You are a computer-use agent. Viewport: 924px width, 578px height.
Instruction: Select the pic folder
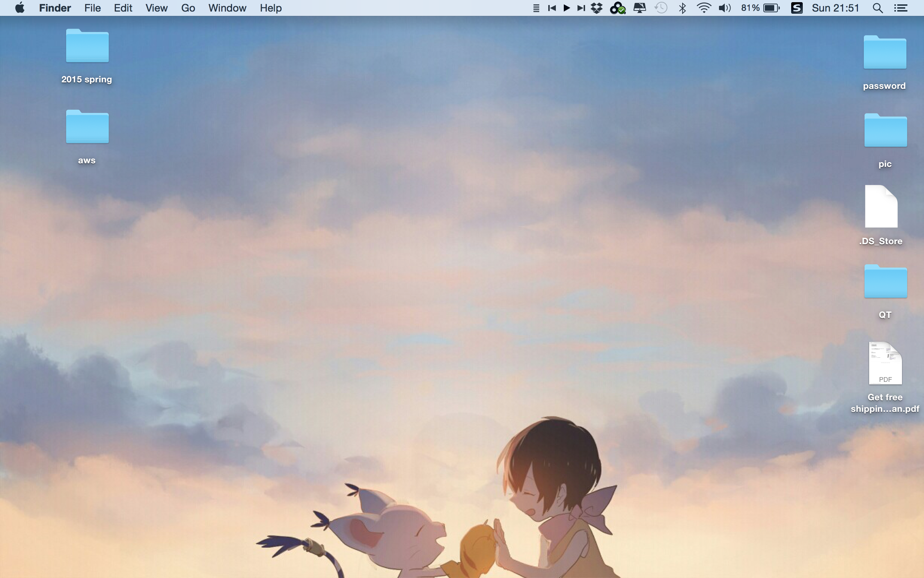(885, 130)
